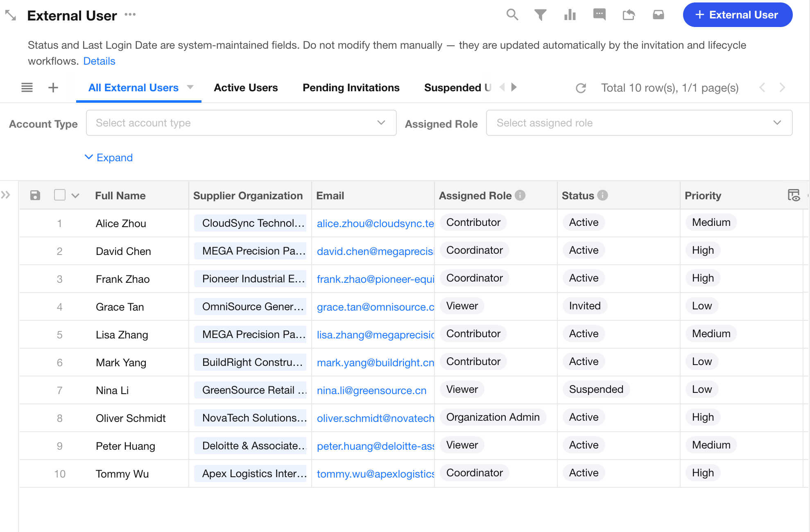Add a new view with plus icon
This screenshot has width=810, height=532.
click(x=53, y=88)
